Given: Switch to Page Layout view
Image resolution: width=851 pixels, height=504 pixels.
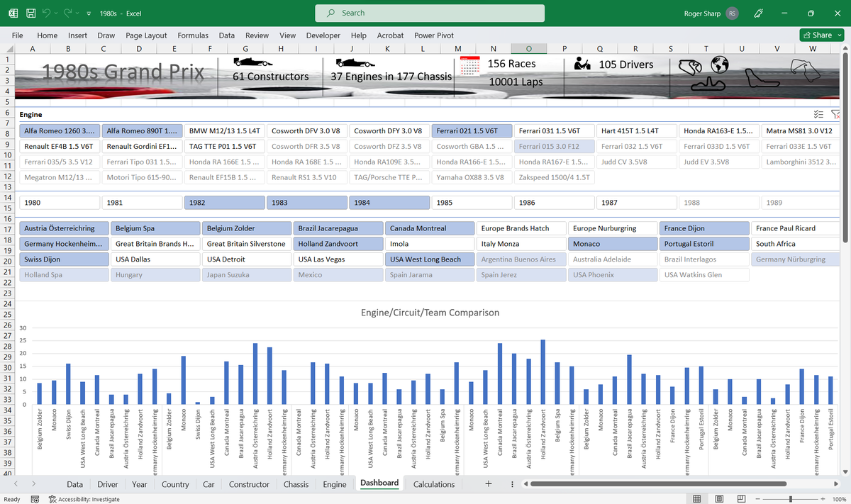Looking at the screenshot, I should click(718, 498).
